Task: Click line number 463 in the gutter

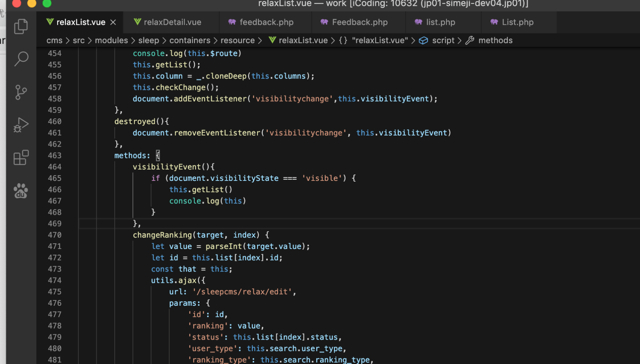Action: 54,156
